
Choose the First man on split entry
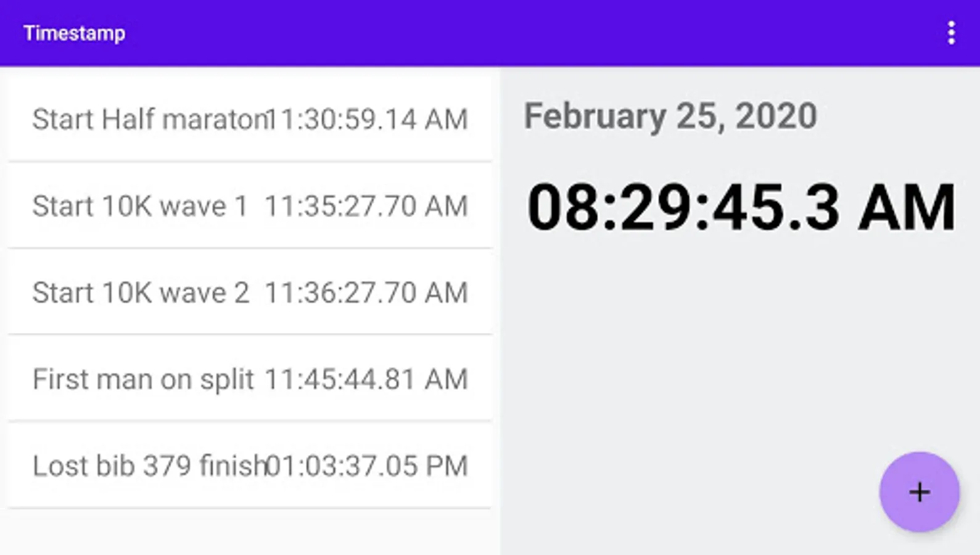pyautogui.click(x=143, y=379)
